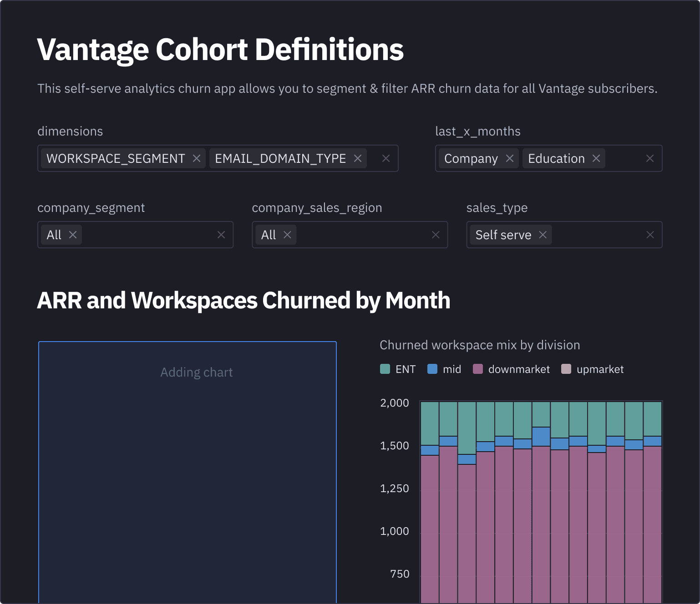Open the company_segment multiselect dropdown
The image size is (700, 604).
coord(146,235)
